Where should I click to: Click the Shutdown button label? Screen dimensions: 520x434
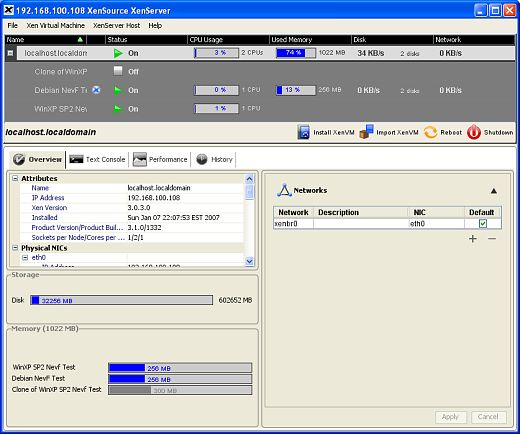coord(498,133)
